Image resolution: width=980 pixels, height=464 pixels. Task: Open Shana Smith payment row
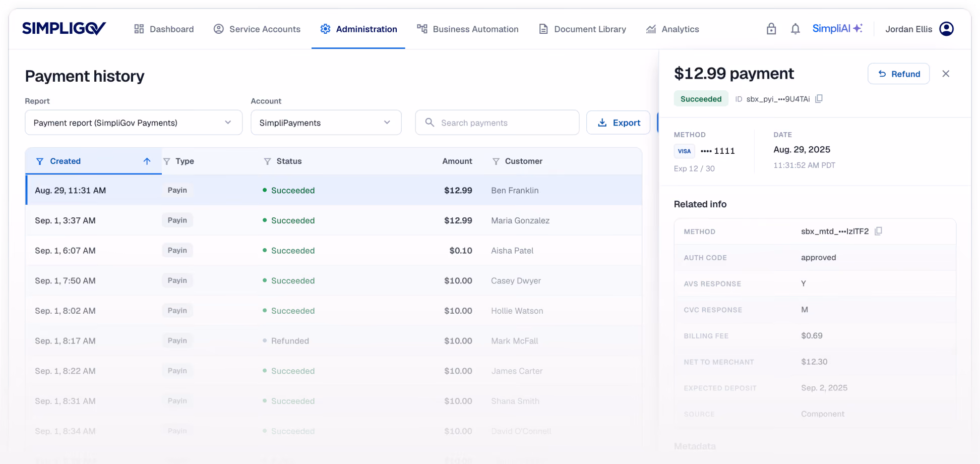coord(334,401)
